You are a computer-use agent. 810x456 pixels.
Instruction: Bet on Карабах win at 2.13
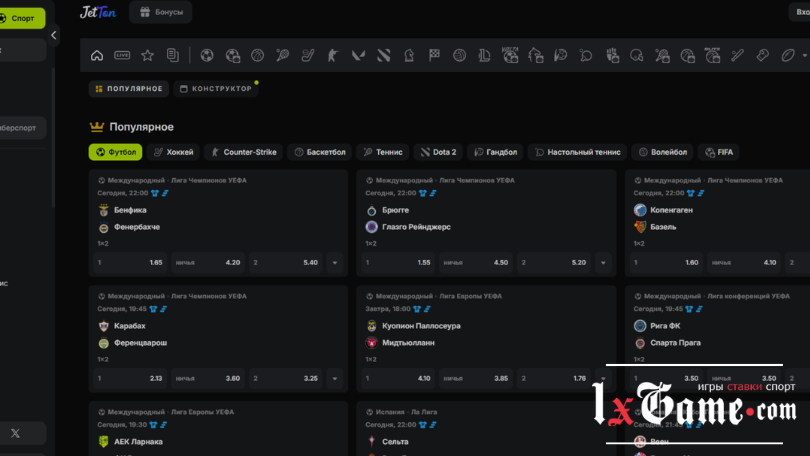[x=130, y=378]
